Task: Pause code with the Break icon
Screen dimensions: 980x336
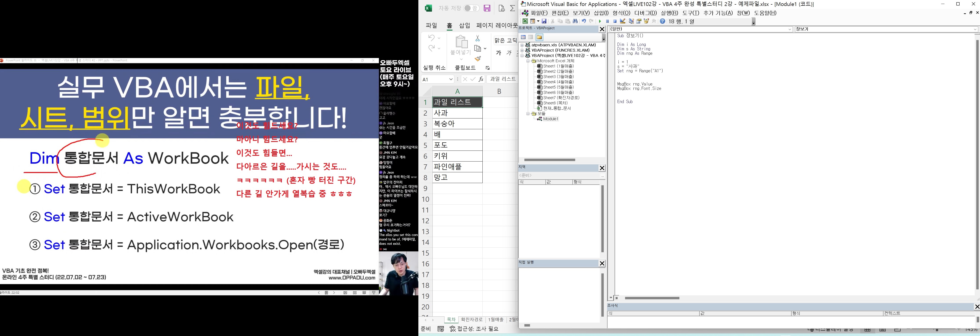Action: [x=607, y=21]
